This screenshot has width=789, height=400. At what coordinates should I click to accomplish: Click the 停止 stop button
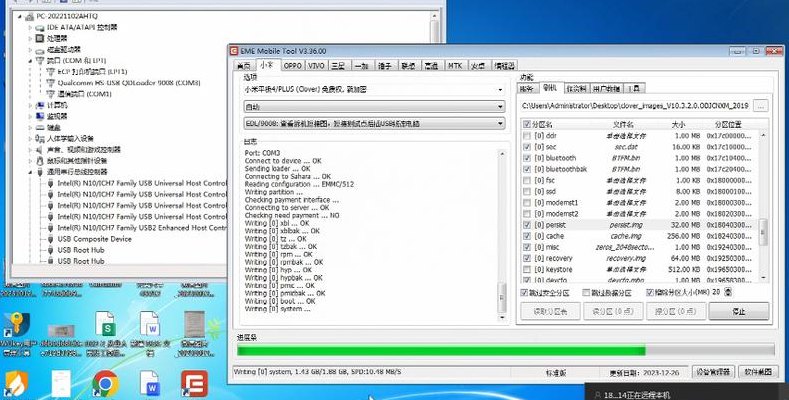click(x=739, y=311)
